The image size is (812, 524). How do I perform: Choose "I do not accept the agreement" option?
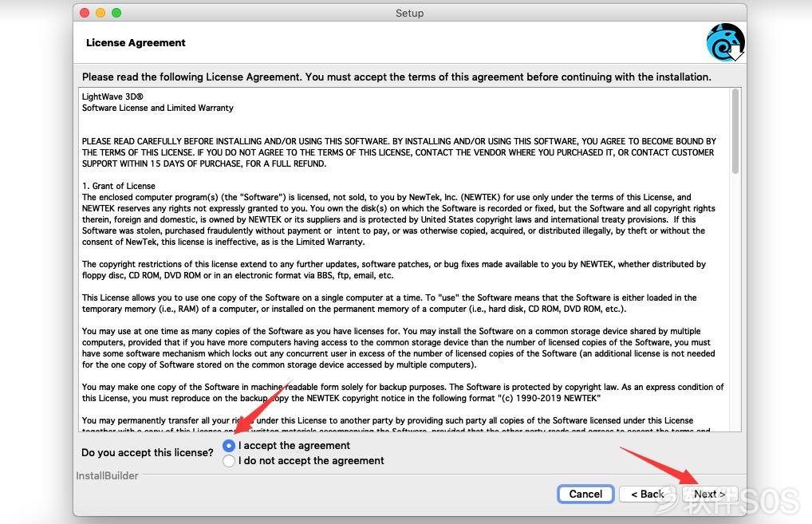pyautogui.click(x=228, y=461)
